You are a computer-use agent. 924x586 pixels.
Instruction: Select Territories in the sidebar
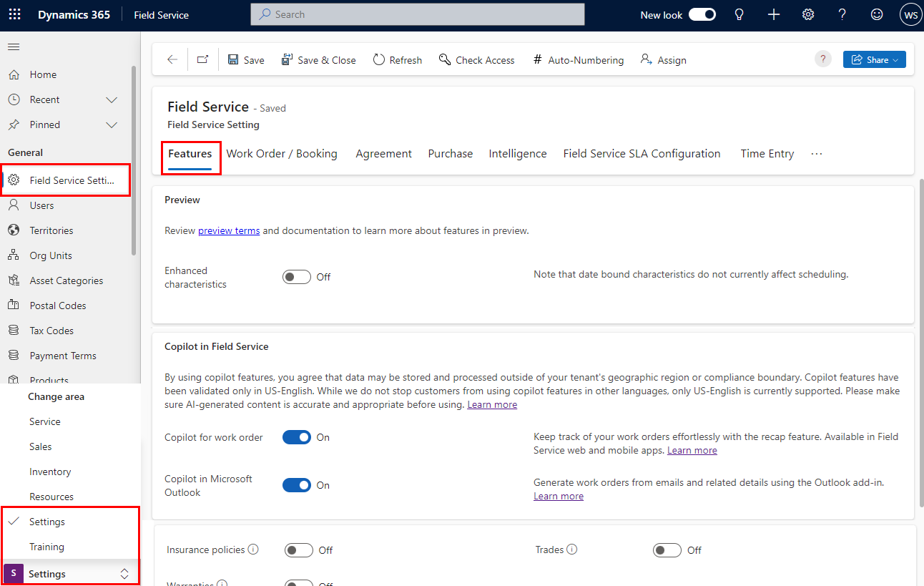click(51, 230)
